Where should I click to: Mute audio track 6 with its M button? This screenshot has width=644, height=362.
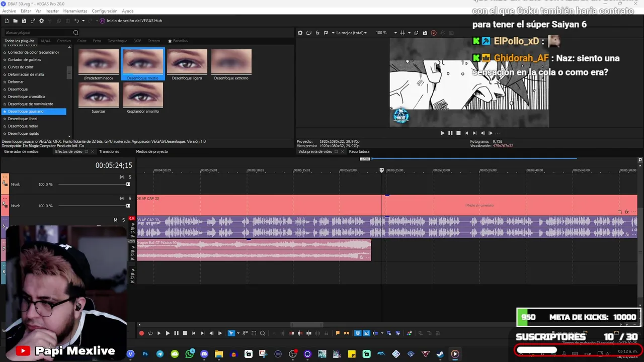tap(115, 220)
